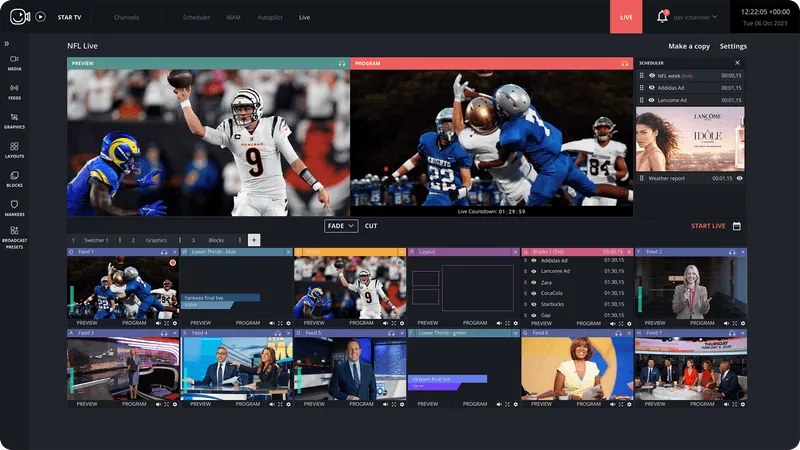Send Feed 6 to PROGRAM
Screen dimensions: 800x450
(588, 404)
